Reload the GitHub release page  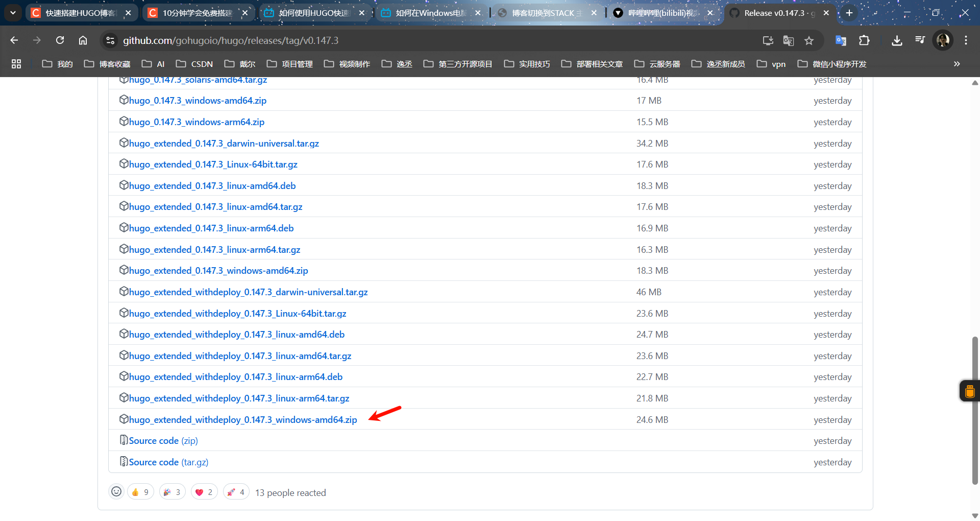60,40
